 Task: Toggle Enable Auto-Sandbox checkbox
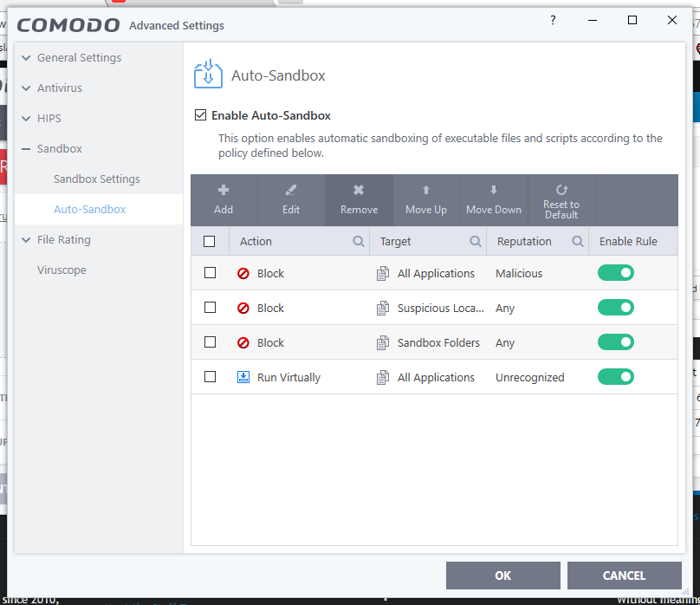coord(200,115)
